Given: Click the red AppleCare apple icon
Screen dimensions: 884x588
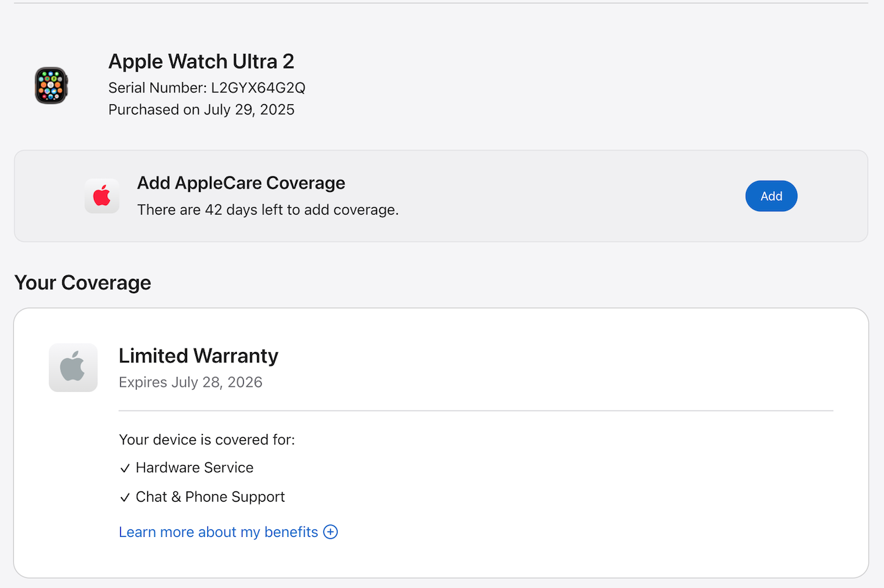Looking at the screenshot, I should pyautogui.click(x=102, y=196).
